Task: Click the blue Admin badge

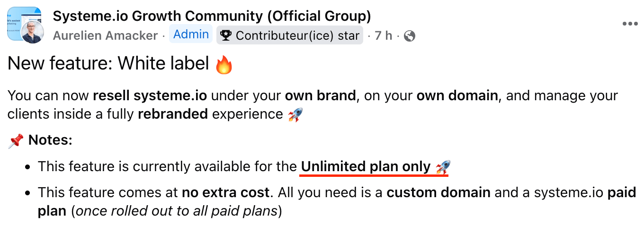Action: click(191, 35)
